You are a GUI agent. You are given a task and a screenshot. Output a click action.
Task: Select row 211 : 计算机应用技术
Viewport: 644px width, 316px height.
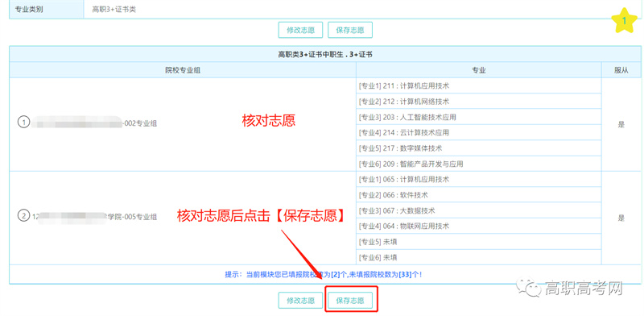click(x=478, y=86)
